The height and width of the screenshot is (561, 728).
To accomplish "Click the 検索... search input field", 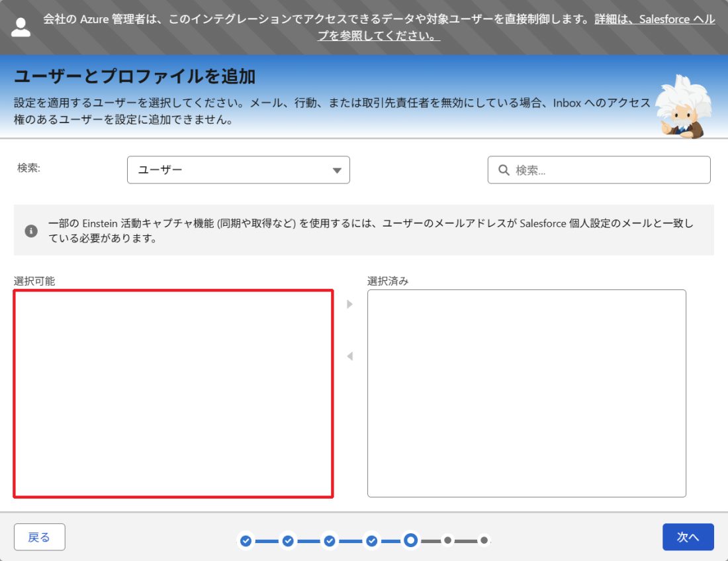I will [598, 170].
